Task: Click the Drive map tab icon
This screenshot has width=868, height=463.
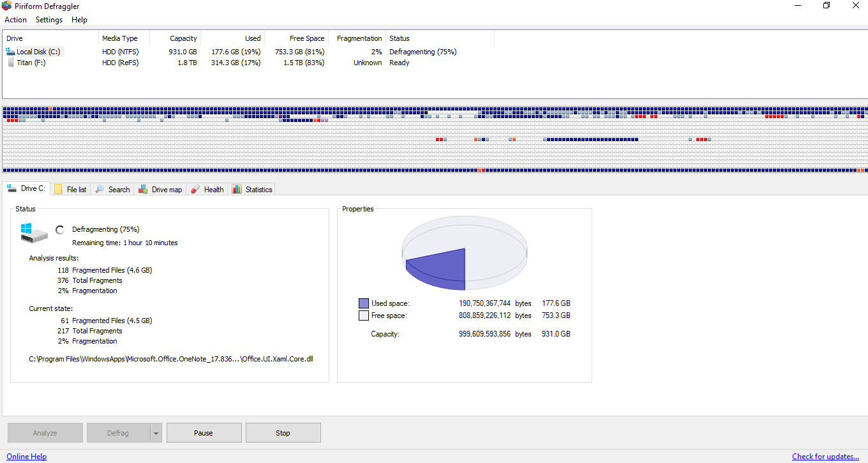Action: pos(144,190)
